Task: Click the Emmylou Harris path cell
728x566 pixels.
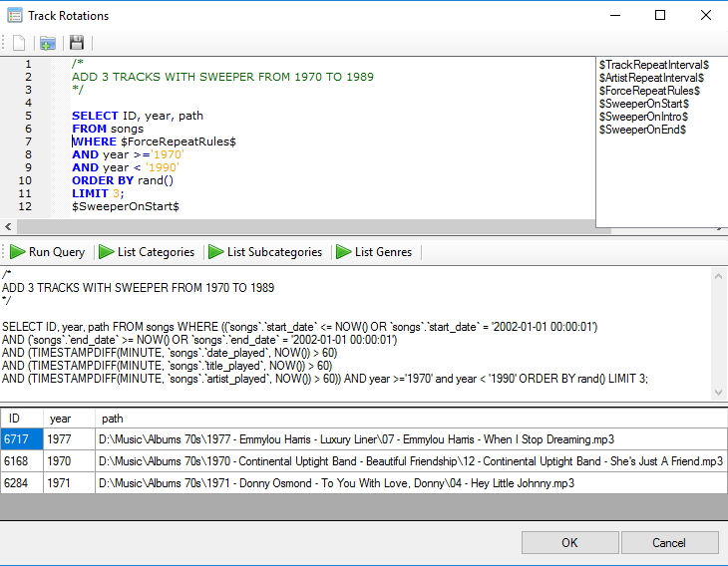Action: coord(411,438)
